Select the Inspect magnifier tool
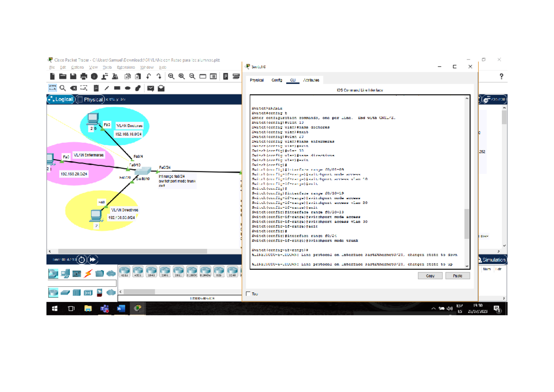The height and width of the screenshot is (392, 554). 62,88
